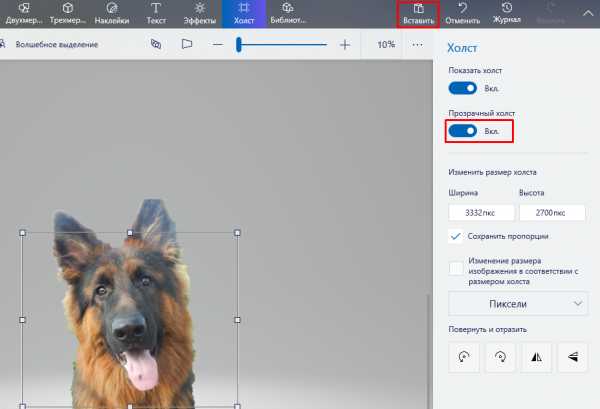Uncheck the Сохранить пропорции checkbox
600x409 pixels.
click(456, 236)
